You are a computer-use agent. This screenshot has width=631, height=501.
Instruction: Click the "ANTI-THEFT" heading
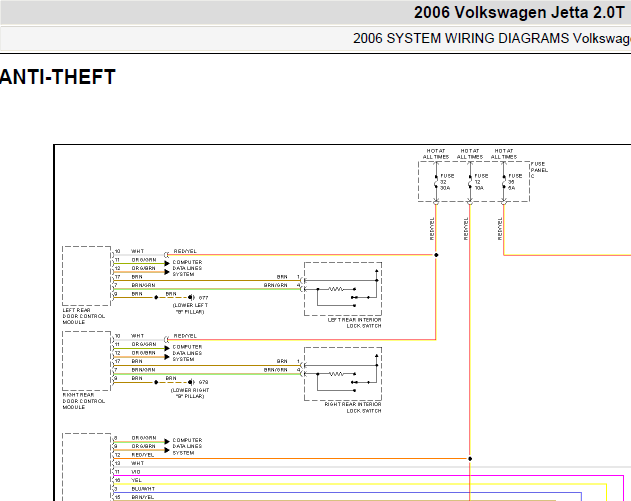58,77
